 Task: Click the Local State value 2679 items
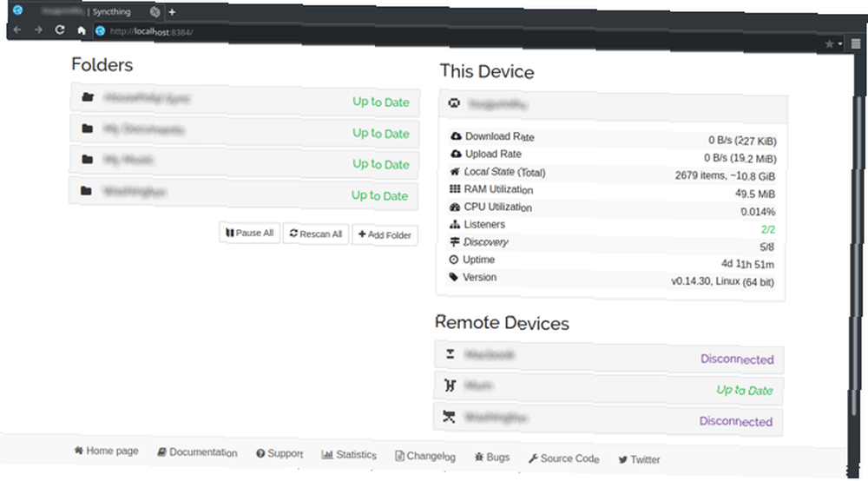click(x=725, y=176)
